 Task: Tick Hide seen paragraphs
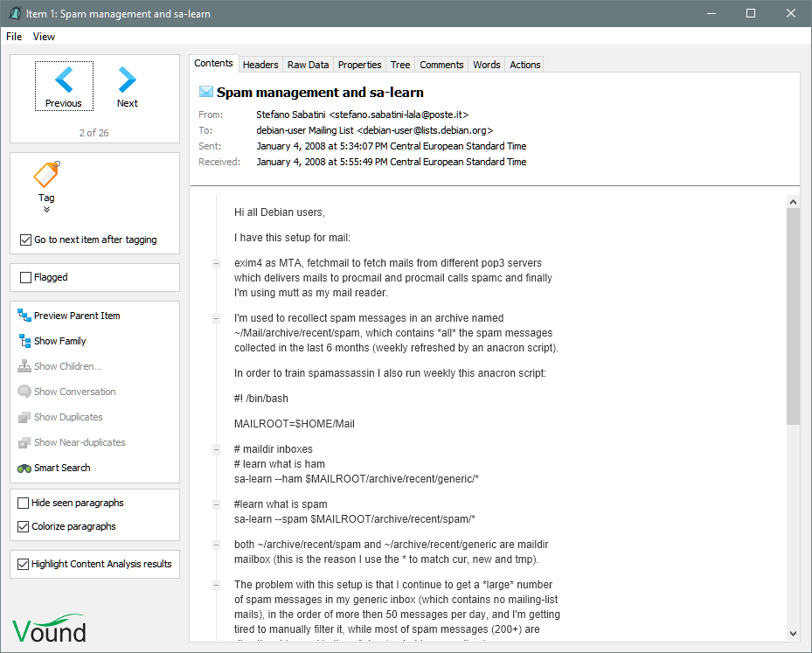pos(24,503)
